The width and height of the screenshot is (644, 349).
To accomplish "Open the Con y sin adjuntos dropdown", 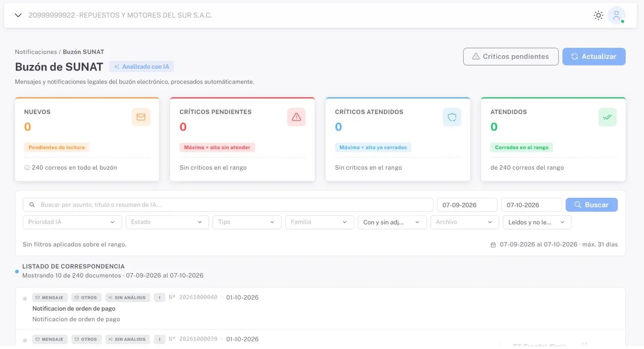I will pyautogui.click(x=392, y=222).
